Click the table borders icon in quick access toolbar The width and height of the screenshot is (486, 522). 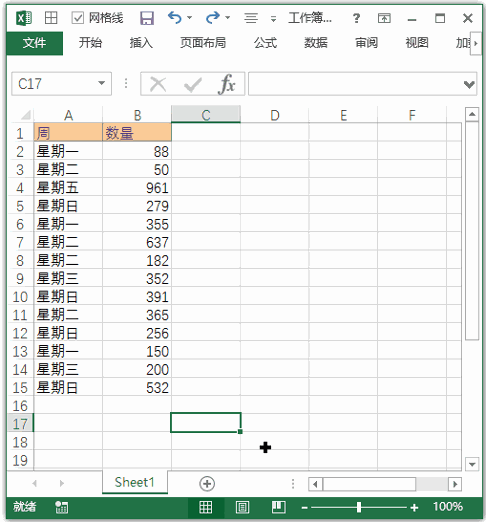tap(51, 18)
